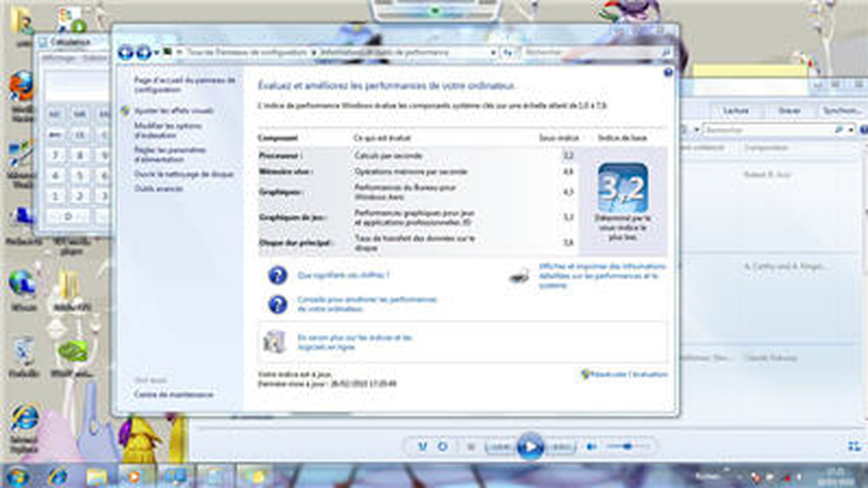Open 'Que signifient ces chiffres ?' link
The image size is (868, 488).
(343, 275)
